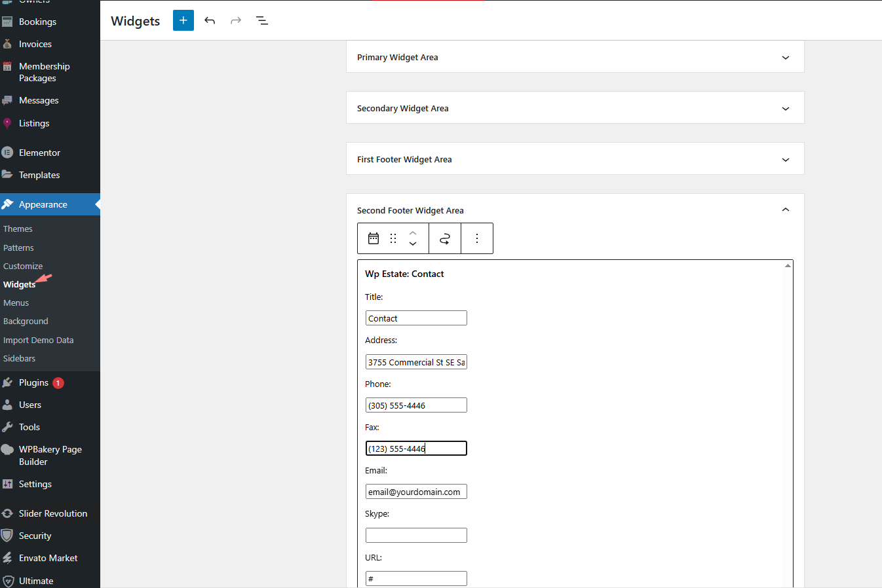Image resolution: width=882 pixels, height=588 pixels.
Task: Move widget up with the up chevron
Action: click(413, 232)
